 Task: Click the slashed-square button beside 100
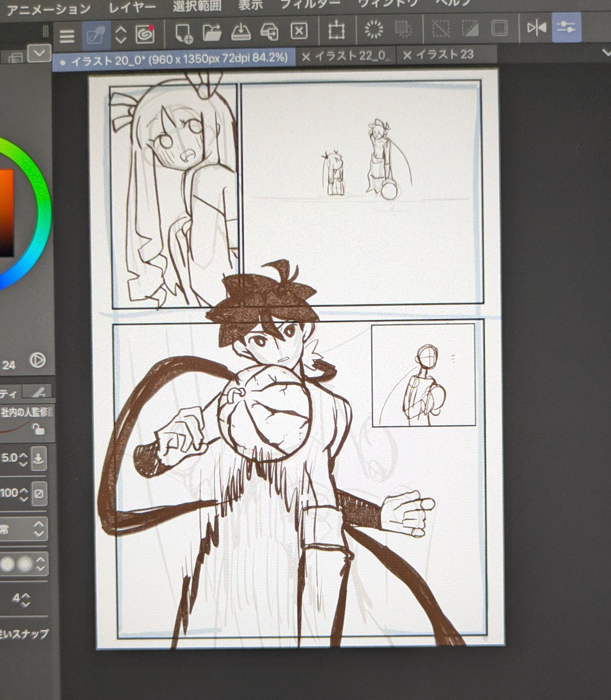click(39, 494)
